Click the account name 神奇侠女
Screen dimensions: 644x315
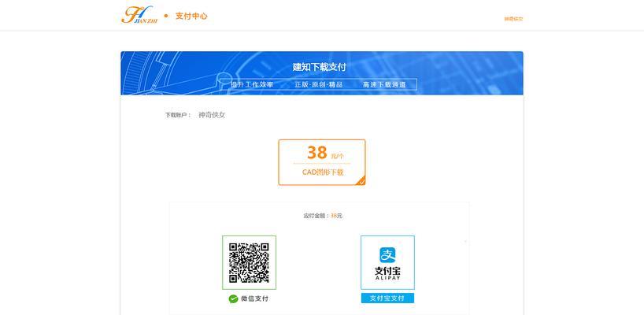tap(212, 115)
